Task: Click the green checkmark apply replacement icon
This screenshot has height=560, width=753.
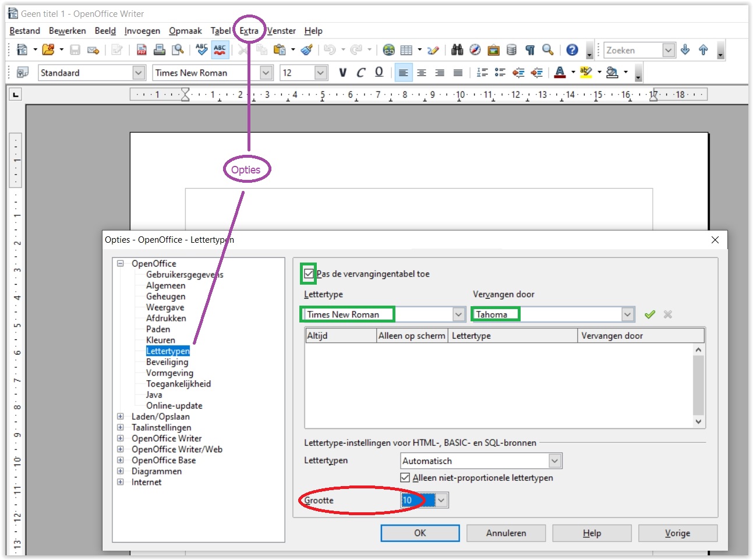Action: (650, 314)
